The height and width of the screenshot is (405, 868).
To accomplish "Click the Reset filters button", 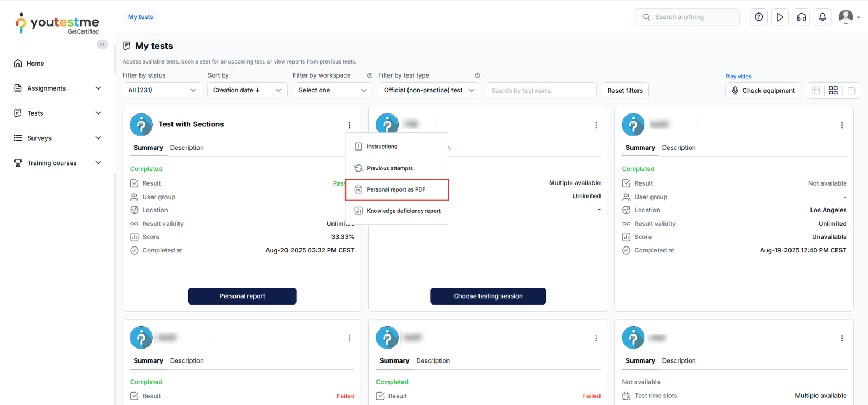I will click(625, 91).
